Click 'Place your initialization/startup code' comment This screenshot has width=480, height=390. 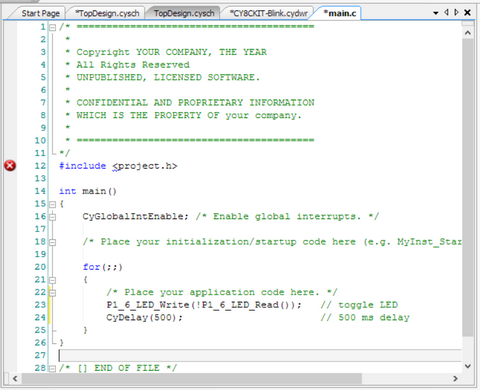(x=272, y=242)
